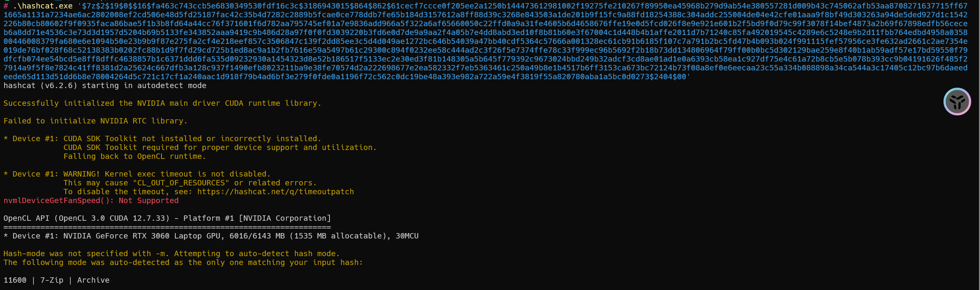Click the red # prompt symbol
This screenshot has width=980, height=290.
click(6, 6)
